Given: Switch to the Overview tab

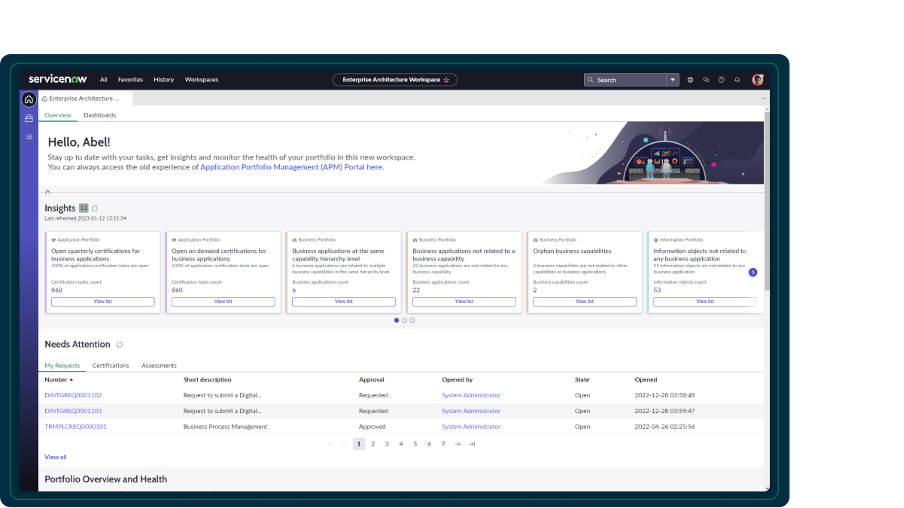Looking at the screenshot, I should tap(58, 115).
